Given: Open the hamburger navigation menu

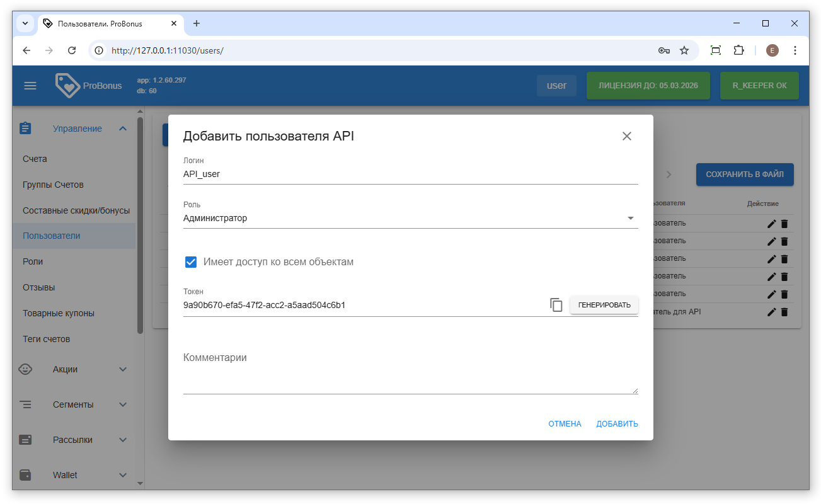Looking at the screenshot, I should pos(30,86).
